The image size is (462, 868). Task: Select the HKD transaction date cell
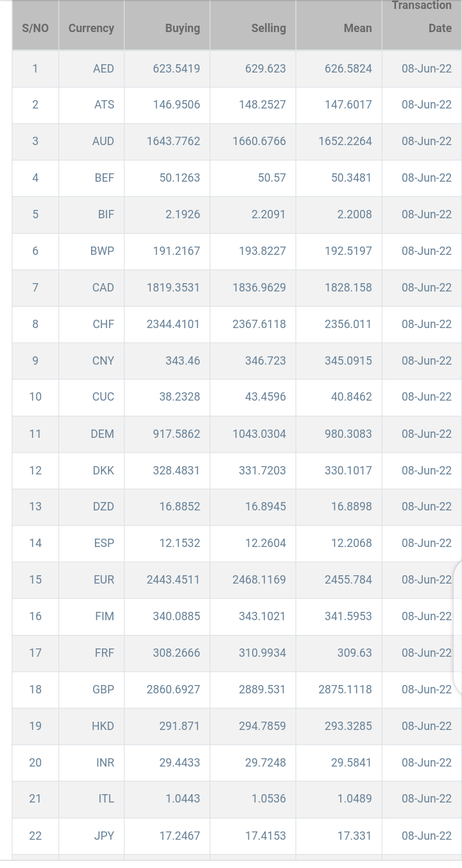point(422,726)
